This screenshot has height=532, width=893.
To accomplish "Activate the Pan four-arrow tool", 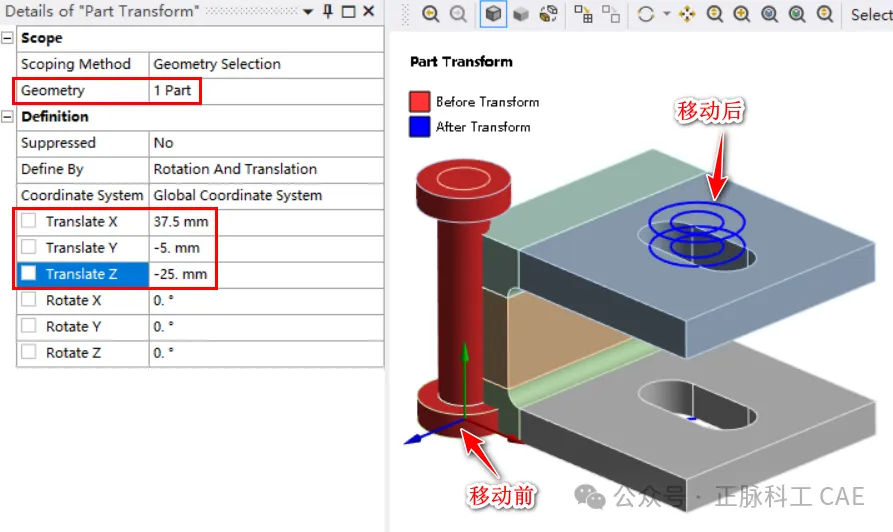I will 687,14.
